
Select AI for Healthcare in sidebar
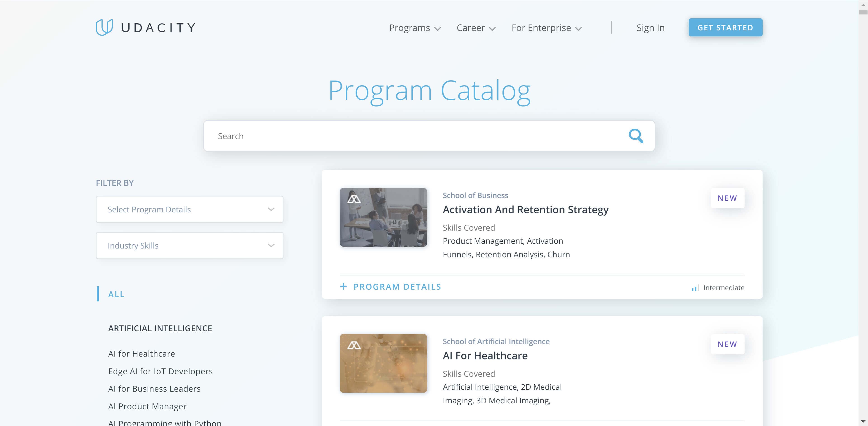coord(142,353)
